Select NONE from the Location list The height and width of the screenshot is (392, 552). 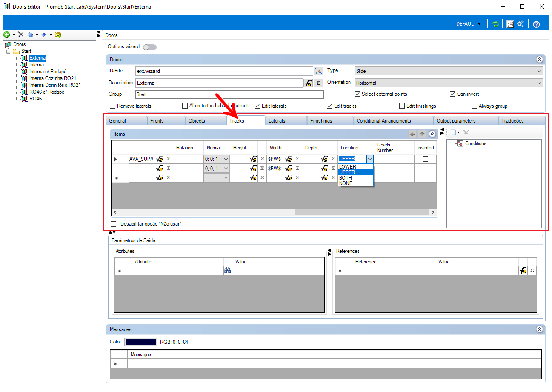(x=356, y=183)
